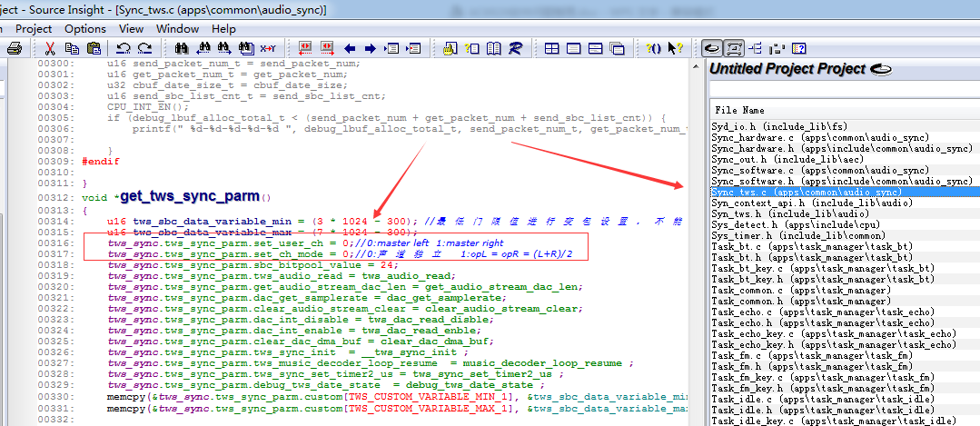980x426 pixels.
Task: Click the single-window layout icon
Action: pyautogui.click(x=573, y=48)
